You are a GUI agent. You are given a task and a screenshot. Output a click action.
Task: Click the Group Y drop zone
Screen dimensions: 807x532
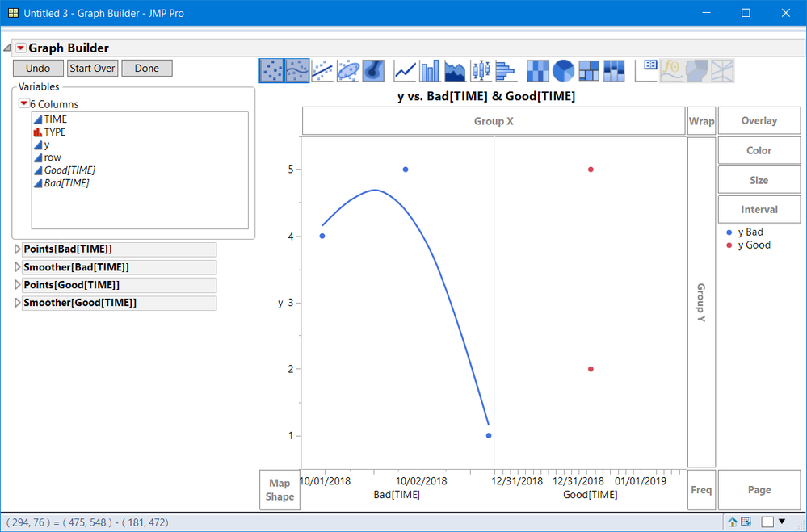(701, 303)
